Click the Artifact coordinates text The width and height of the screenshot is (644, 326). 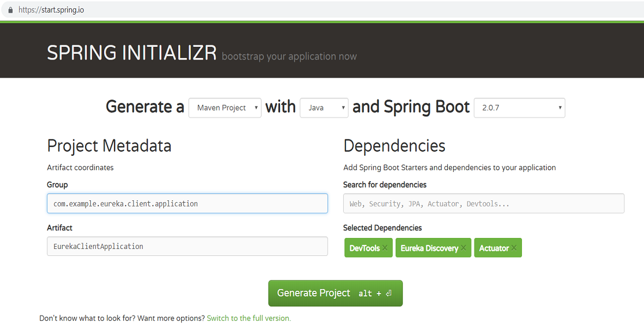(x=80, y=167)
